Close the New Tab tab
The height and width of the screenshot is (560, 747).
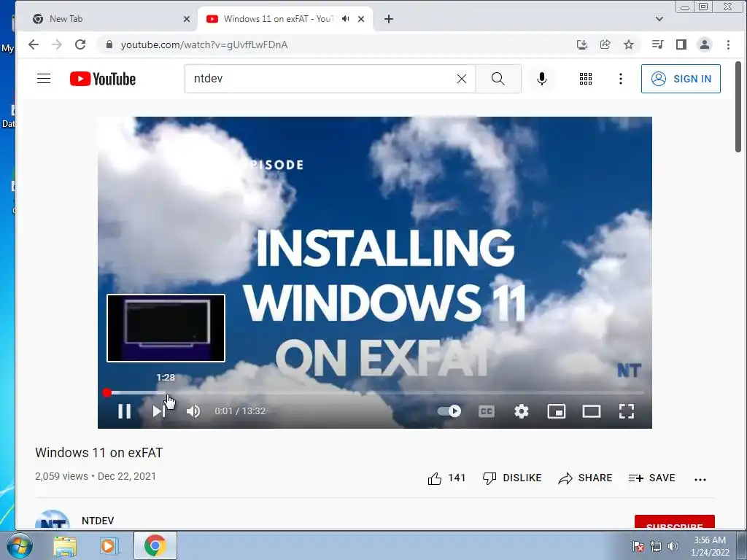coord(186,19)
